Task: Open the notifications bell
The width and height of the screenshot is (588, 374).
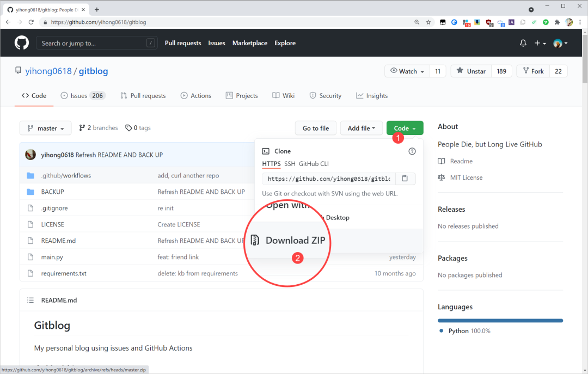Action: point(523,42)
